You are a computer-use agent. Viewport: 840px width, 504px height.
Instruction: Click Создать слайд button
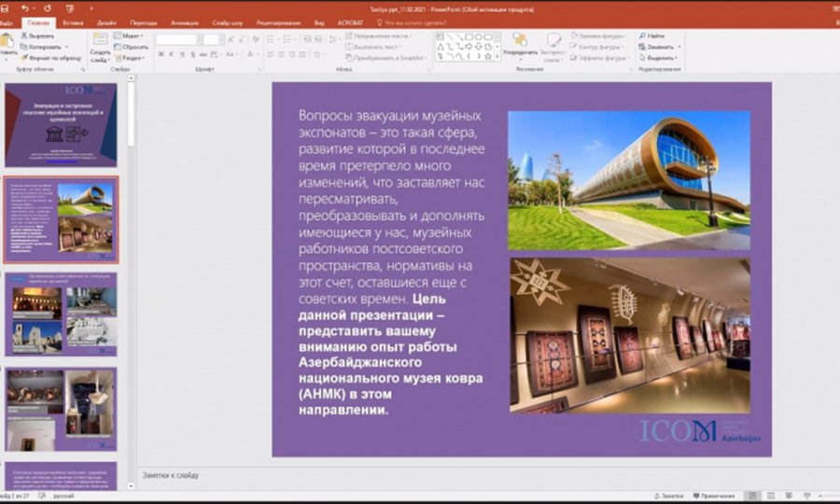point(100,49)
